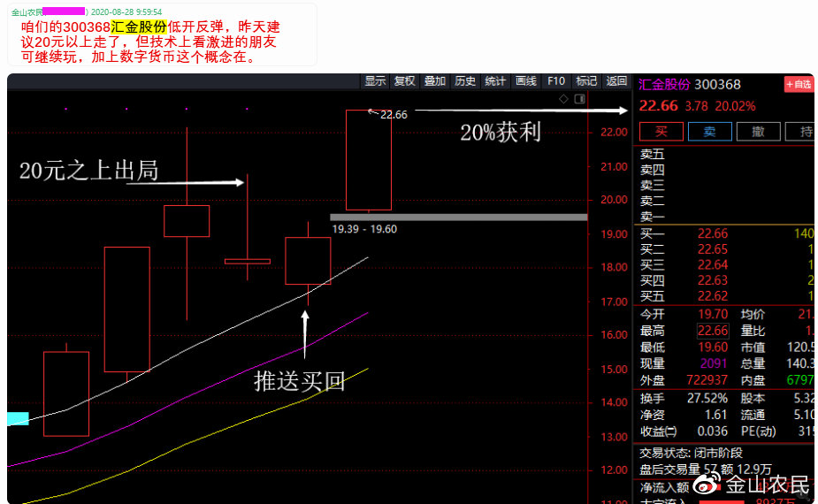Screen dimensions: 818x504
Task: Open the 复权 option
Action: coord(405,81)
